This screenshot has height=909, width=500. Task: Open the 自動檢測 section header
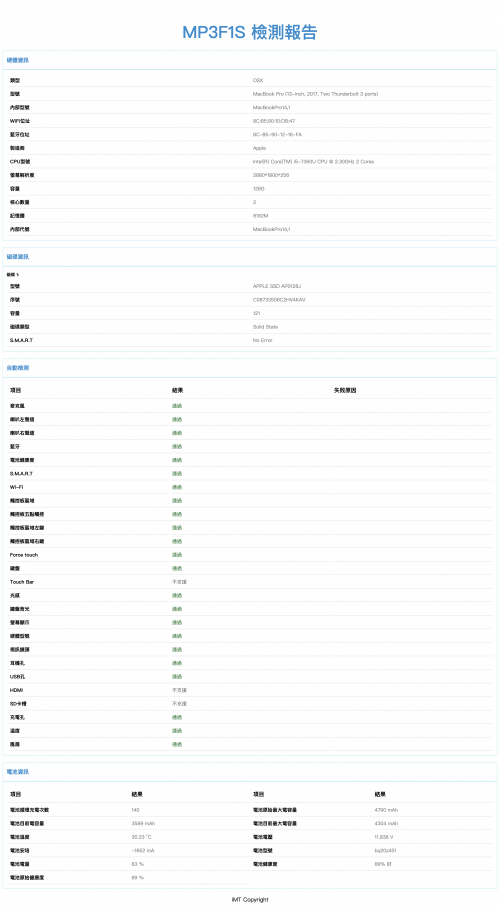click(x=18, y=368)
